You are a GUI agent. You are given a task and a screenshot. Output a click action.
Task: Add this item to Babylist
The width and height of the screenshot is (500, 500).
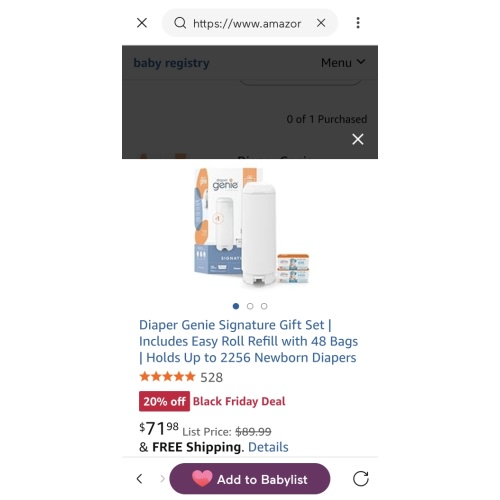[250, 479]
